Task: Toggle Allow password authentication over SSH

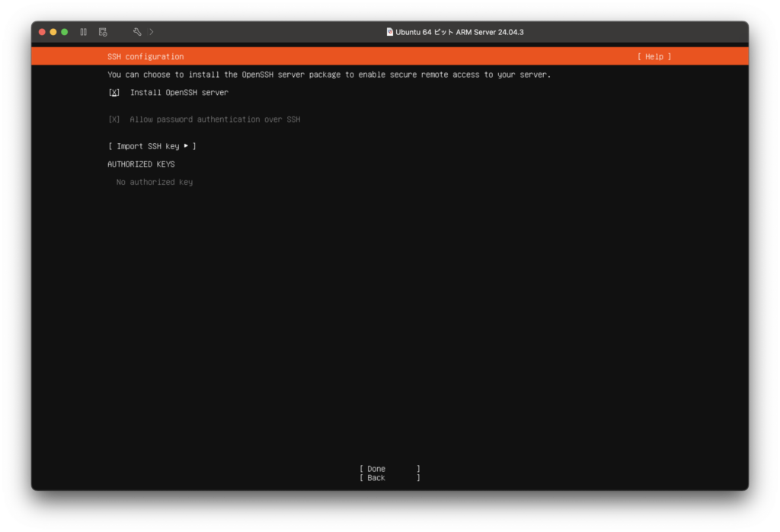Action: click(114, 119)
